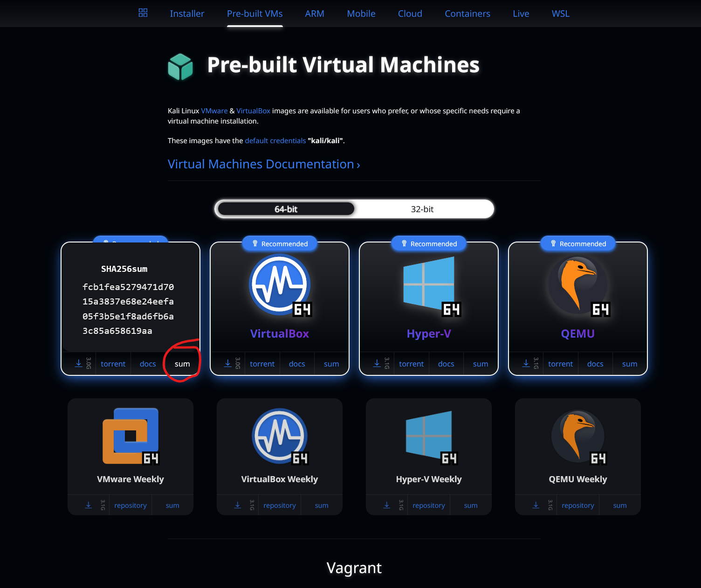The image size is (701, 588).
Task: Show sum for QEMU Weekly
Action: (x=620, y=505)
